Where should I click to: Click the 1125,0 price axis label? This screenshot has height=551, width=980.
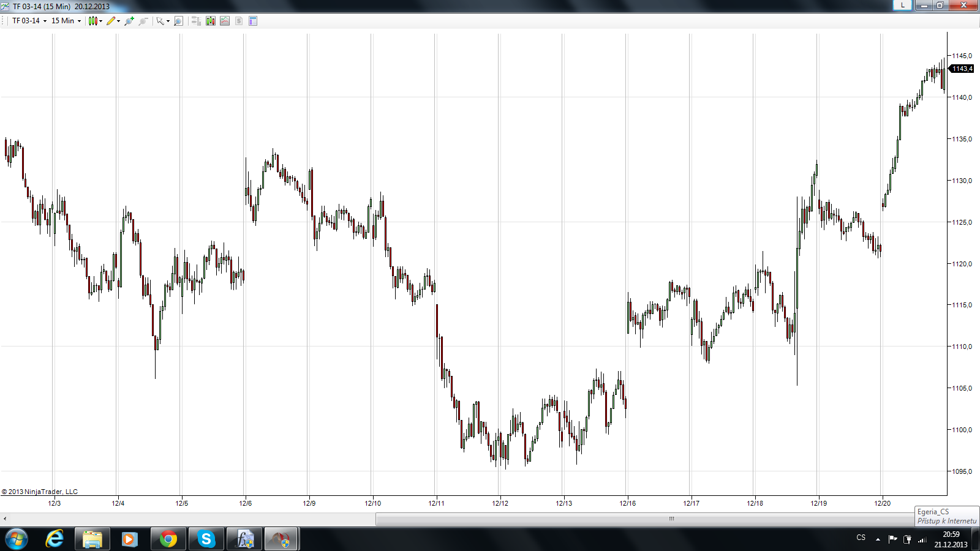coord(962,222)
